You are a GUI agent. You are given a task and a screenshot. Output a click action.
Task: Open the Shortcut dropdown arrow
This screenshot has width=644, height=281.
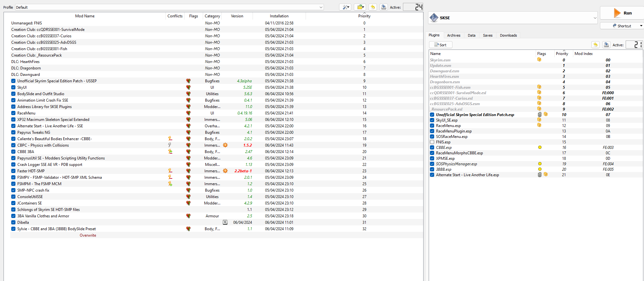click(x=641, y=26)
